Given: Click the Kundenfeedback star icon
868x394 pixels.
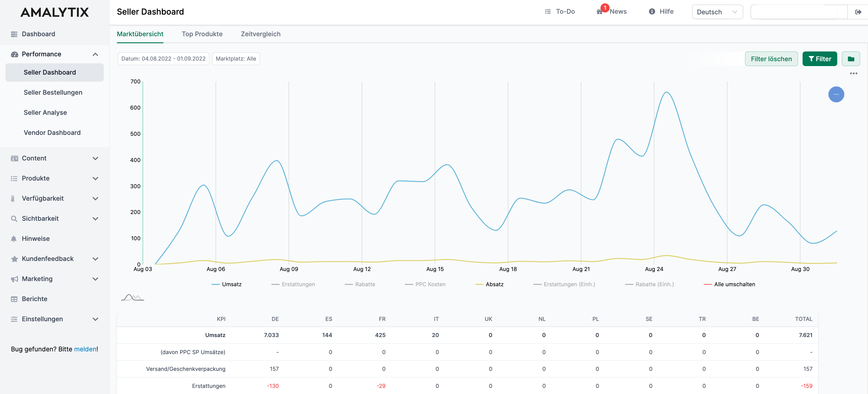Looking at the screenshot, I should coord(14,259).
